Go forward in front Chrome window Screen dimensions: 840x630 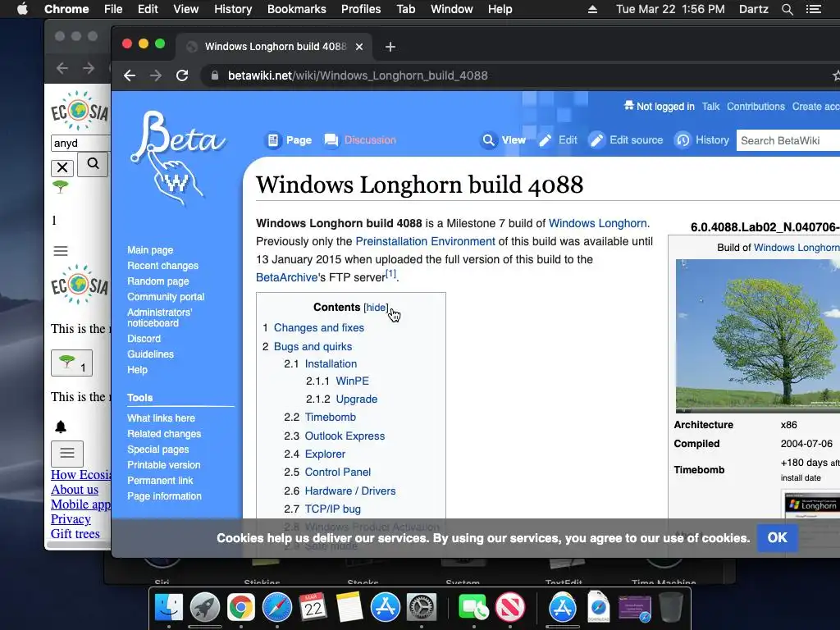coord(156,75)
